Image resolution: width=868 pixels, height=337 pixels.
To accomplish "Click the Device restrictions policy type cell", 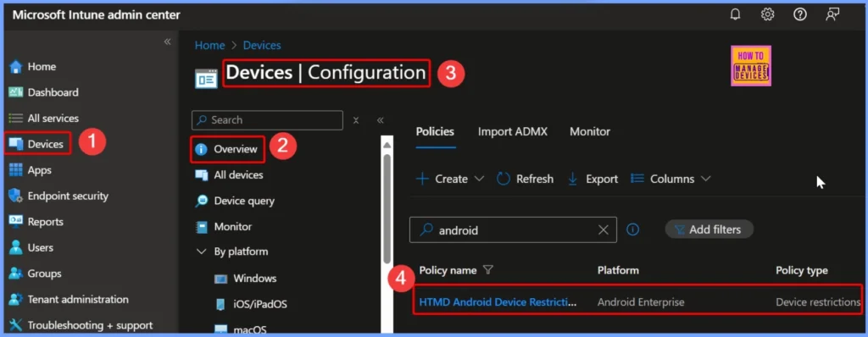I will click(818, 302).
